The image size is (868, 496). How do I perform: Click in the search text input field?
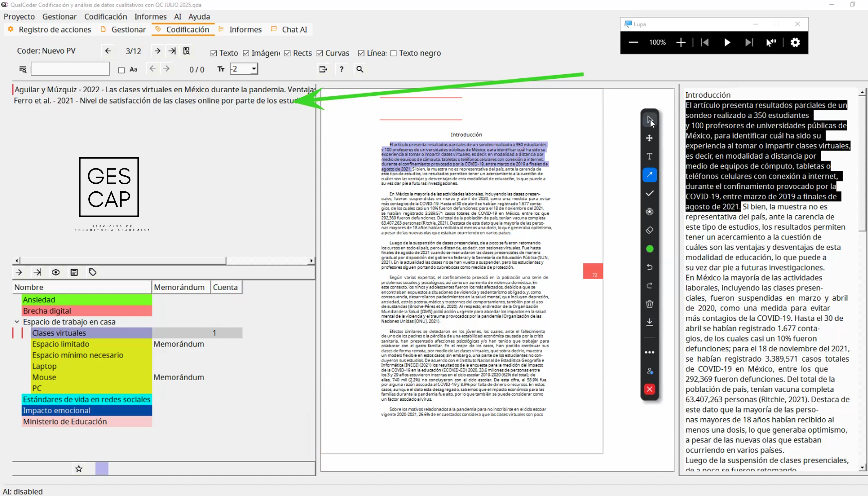pos(70,69)
